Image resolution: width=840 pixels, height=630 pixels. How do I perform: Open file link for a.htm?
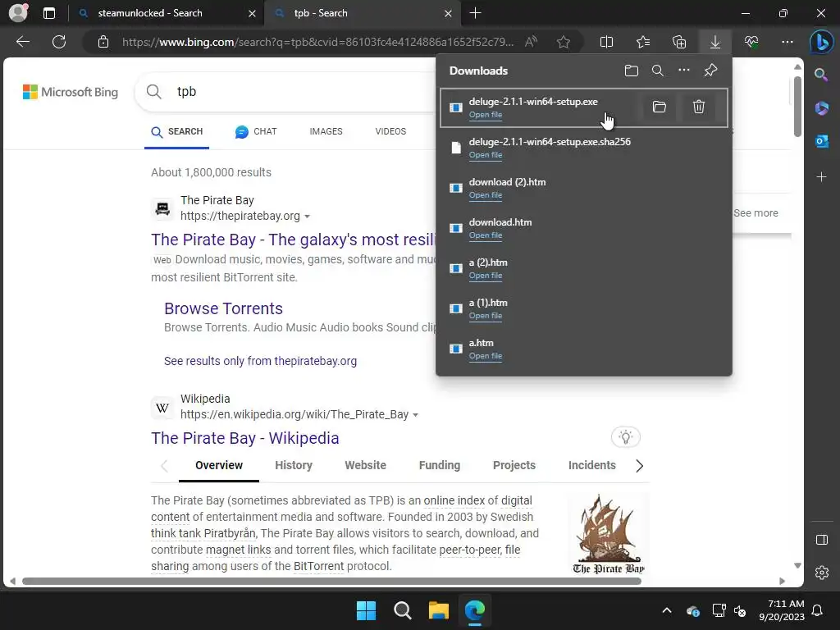(486, 356)
